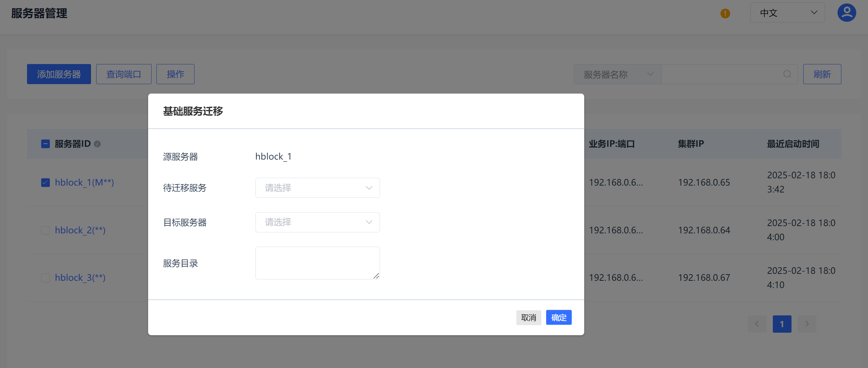Click the 服务目录 textarea resize handle

[376, 276]
